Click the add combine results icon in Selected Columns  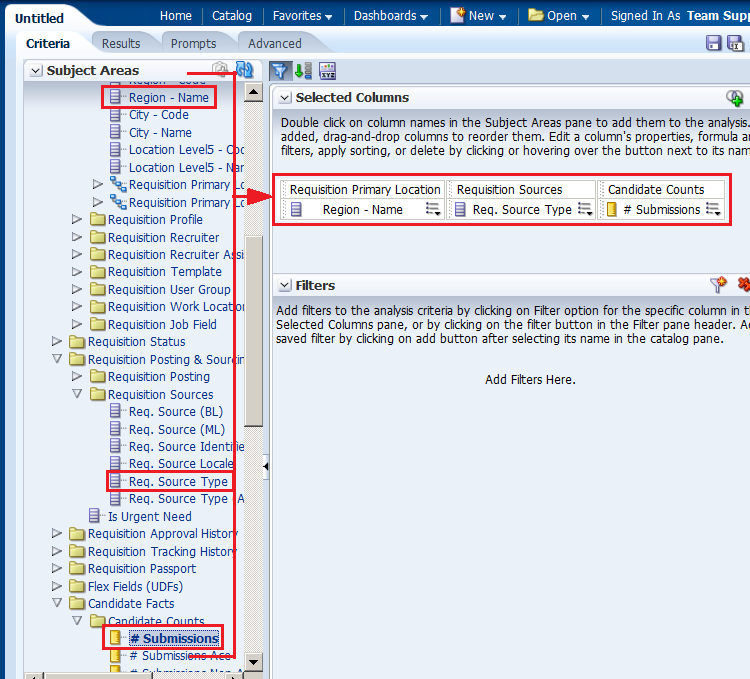(735, 98)
